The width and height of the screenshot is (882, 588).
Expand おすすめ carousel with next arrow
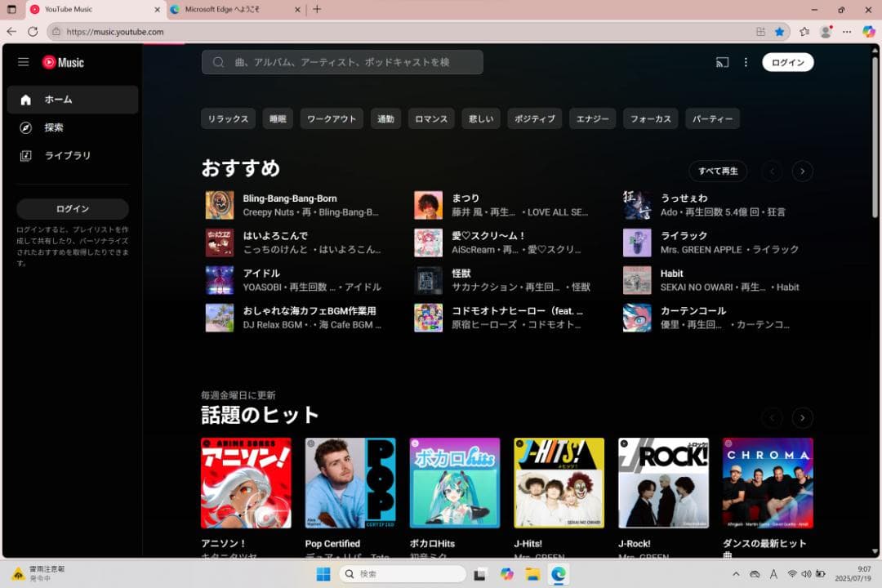803,171
